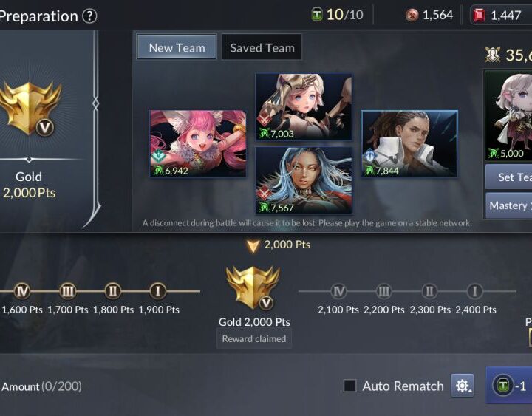Open the Preparation help question mark
This screenshot has height=416, width=532.
pyautogui.click(x=90, y=16)
